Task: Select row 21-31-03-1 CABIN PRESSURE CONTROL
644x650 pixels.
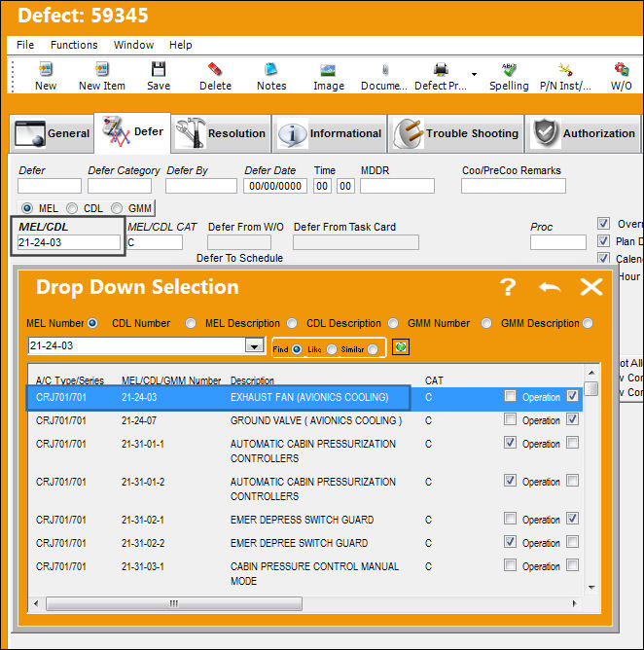Action: coord(305,573)
